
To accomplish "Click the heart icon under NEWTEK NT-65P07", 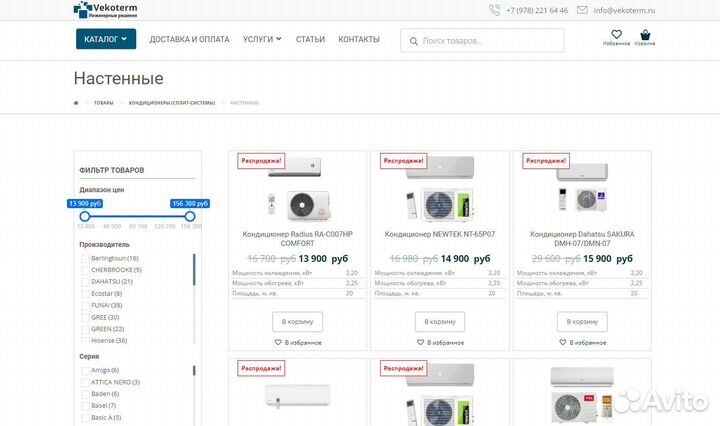I will click(x=420, y=342).
